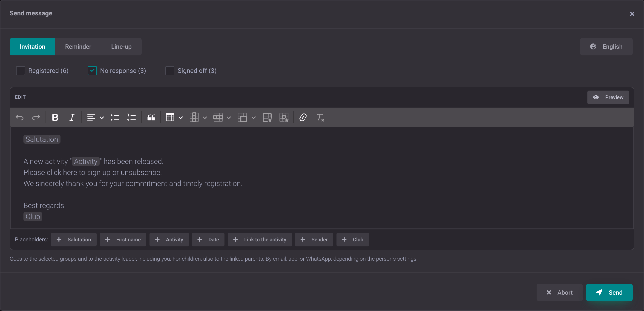
Task: Close the Send message dialog
Action: [632, 14]
